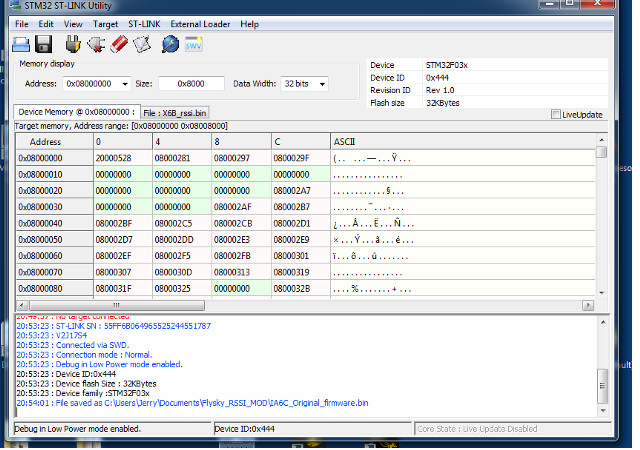
Task: Open the Edit menu
Action: click(46, 24)
